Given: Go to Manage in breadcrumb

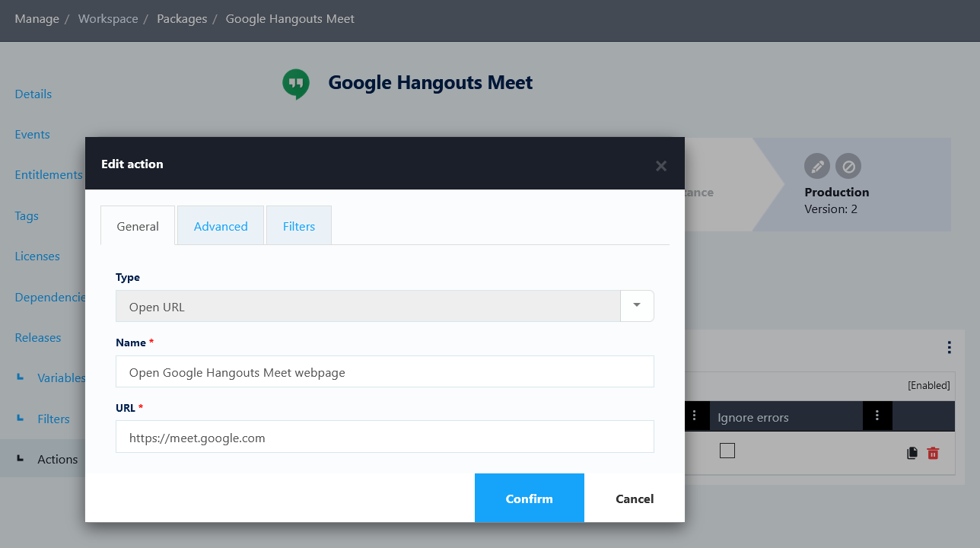Looking at the screenshot, I should tap(37, 19).
